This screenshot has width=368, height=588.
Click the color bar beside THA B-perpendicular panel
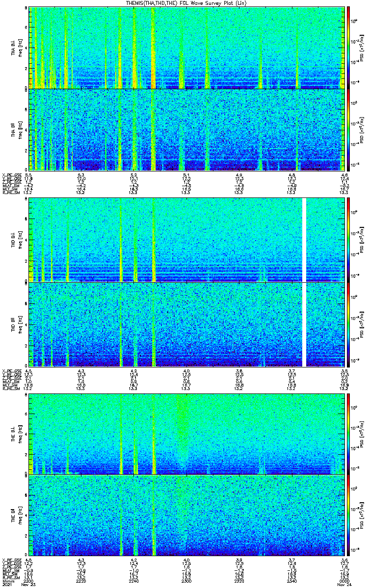click(x=349, y=48)
